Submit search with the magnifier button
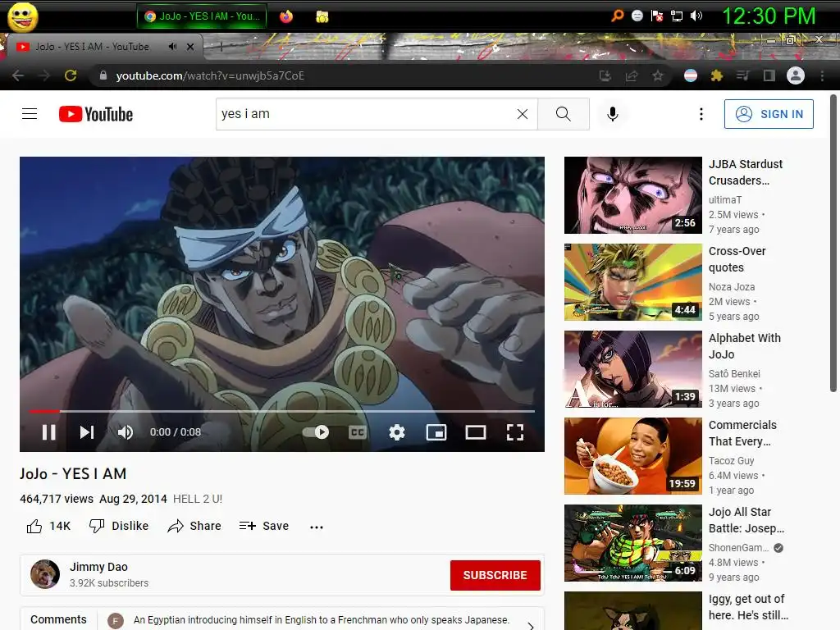 pyautogui.click(x=563, y=114)
